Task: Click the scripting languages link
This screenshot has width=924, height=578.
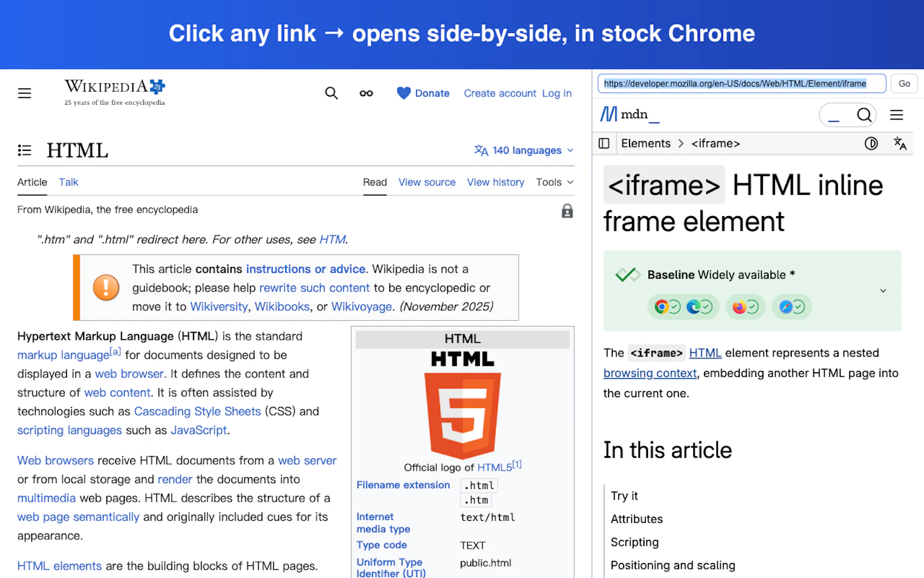Action: (x=69, y=430)
